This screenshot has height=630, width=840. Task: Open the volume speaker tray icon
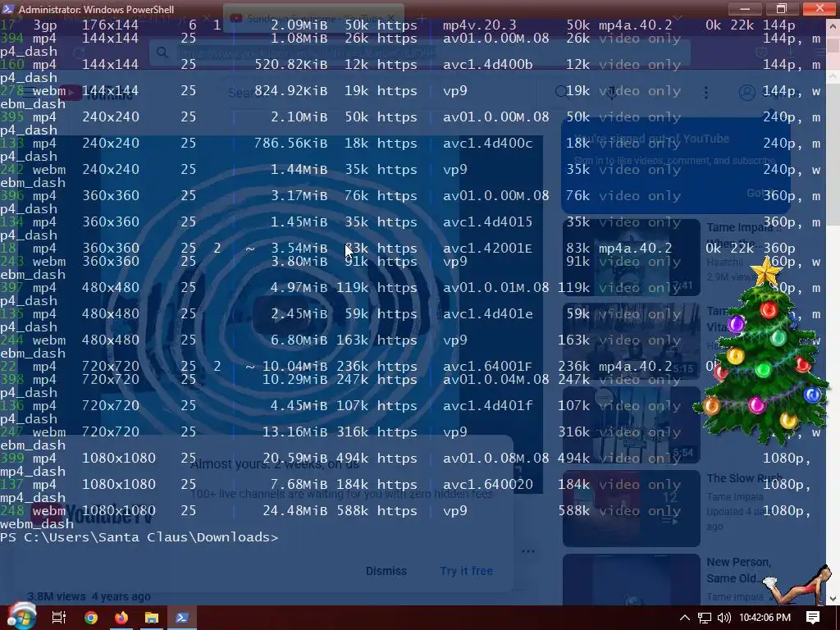point(724,618)
